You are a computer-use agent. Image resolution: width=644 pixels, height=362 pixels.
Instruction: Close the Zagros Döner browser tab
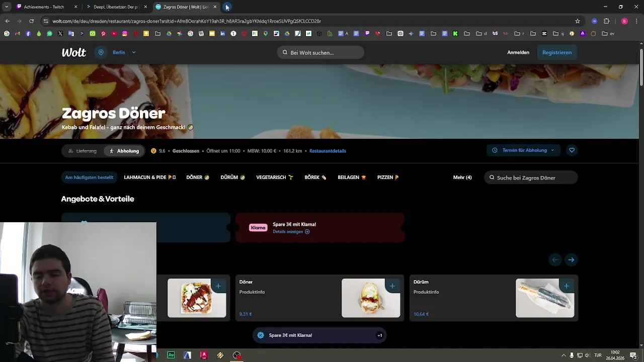click(215, 7)
